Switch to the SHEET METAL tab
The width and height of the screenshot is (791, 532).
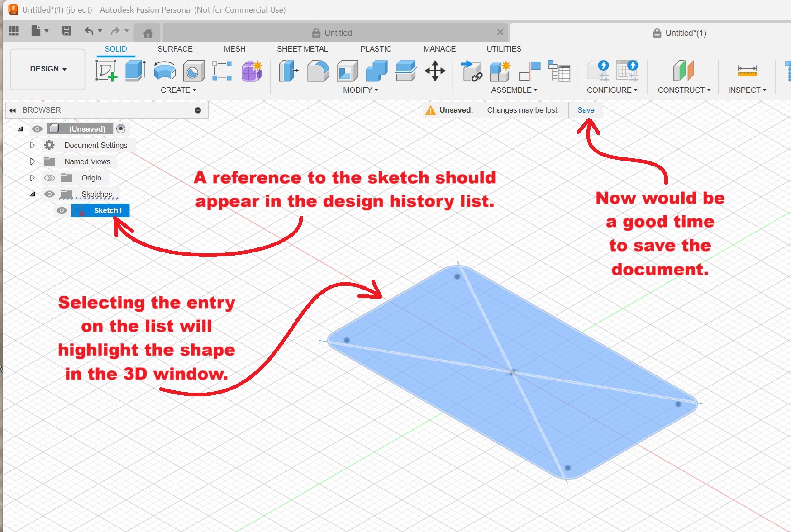coord(302,49)
